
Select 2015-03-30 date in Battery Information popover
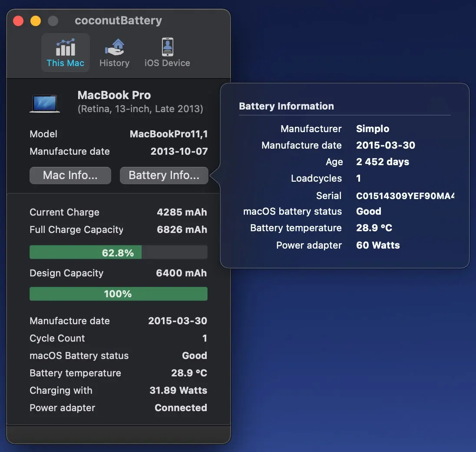386,145
